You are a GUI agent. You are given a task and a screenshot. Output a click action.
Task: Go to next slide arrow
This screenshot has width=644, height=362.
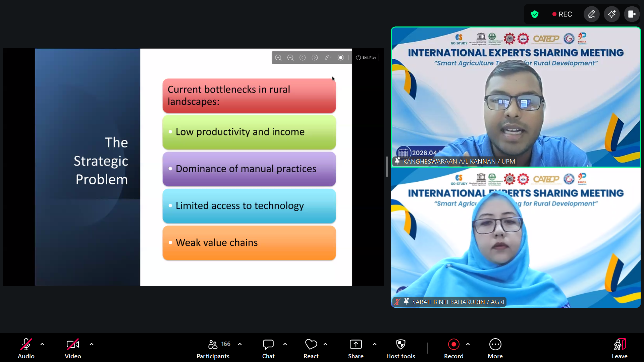[315, 58]
